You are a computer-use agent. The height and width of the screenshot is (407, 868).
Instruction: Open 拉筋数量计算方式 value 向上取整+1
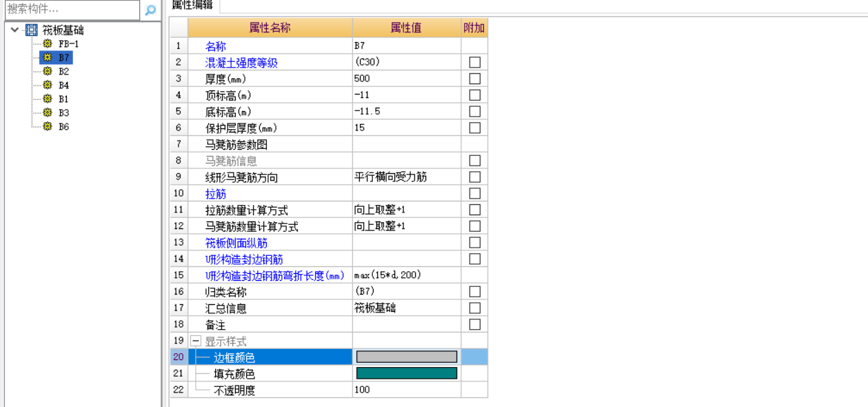tap(407, 210)
